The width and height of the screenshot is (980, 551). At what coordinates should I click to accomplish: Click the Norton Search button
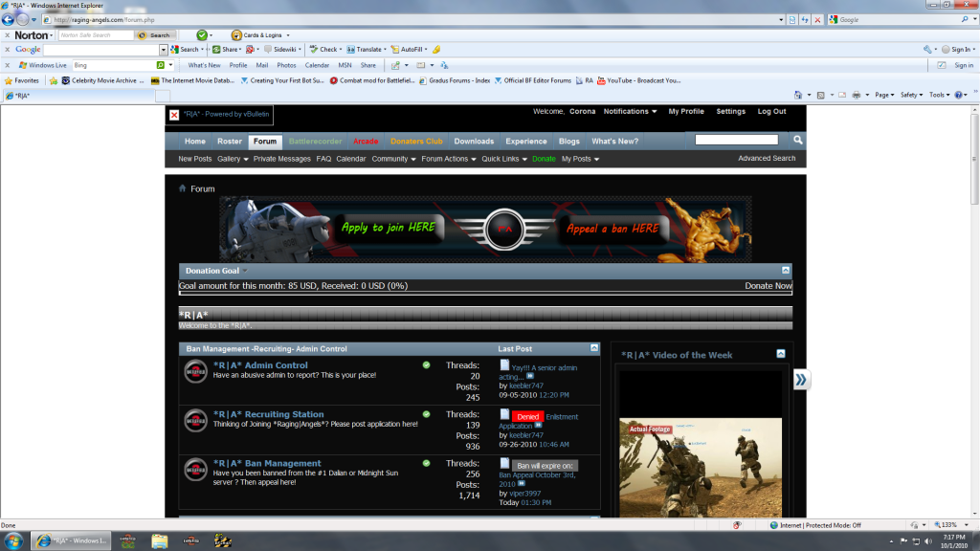point(156,35)
